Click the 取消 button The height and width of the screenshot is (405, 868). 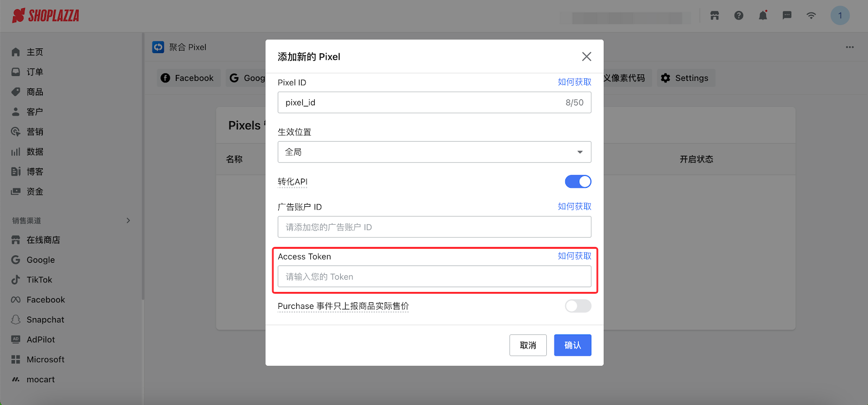(x=528, y=345)
